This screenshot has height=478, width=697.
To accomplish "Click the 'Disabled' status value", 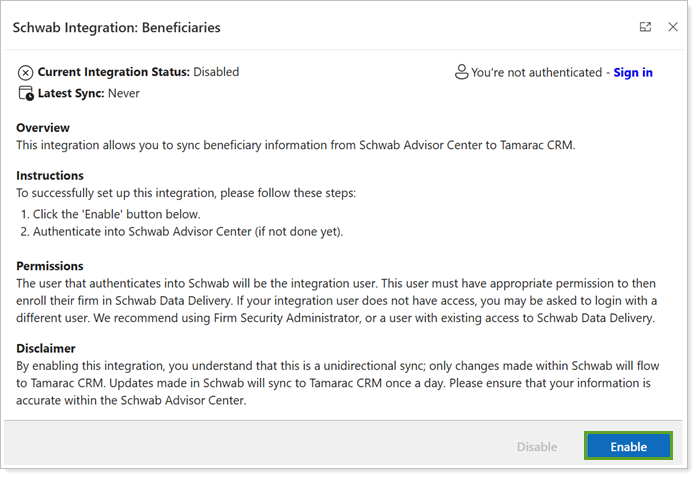I will coord(216,72).
